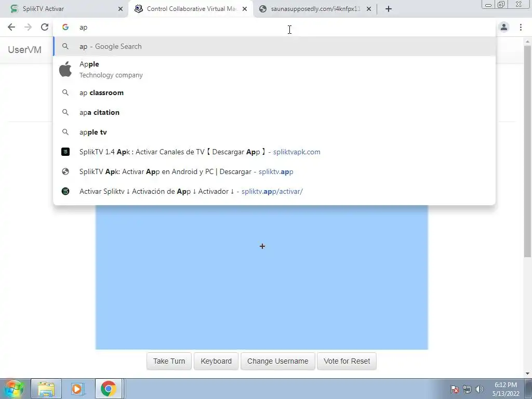The image size is (532, 399).
Task: Launch Windows Media Player from taskbar
Action: (77, 389)
